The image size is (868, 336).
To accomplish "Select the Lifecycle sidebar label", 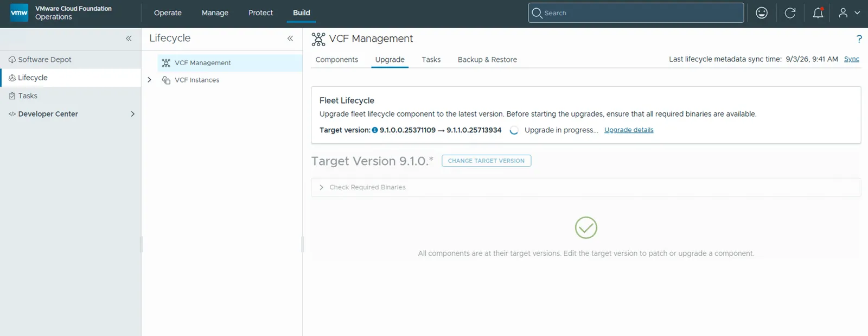I will (x=33, y=78).
